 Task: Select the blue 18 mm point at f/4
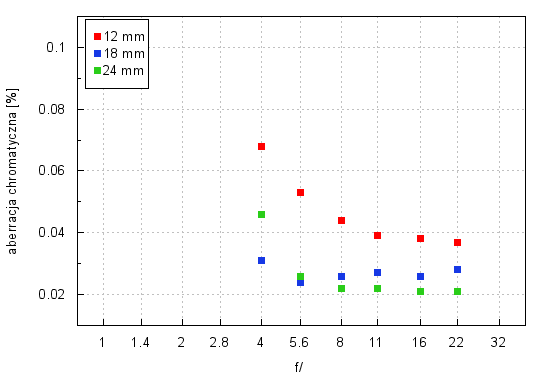[261, 260]
